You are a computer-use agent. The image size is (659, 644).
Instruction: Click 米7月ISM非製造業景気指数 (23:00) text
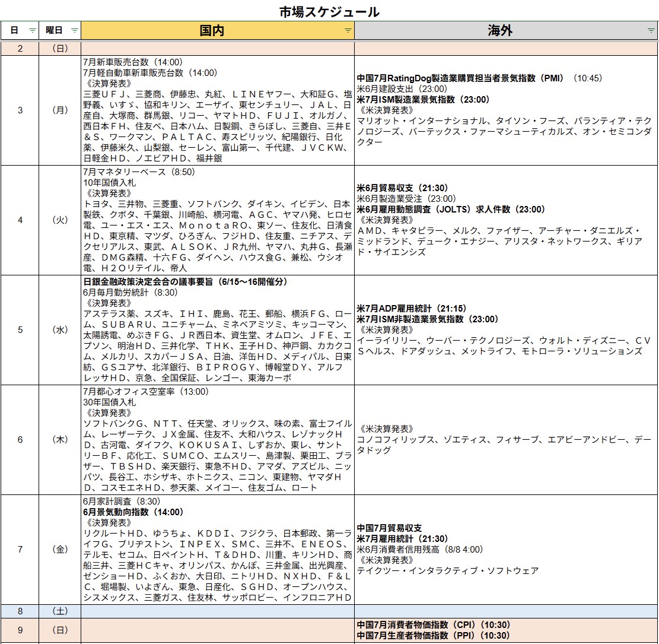[428, 319]
